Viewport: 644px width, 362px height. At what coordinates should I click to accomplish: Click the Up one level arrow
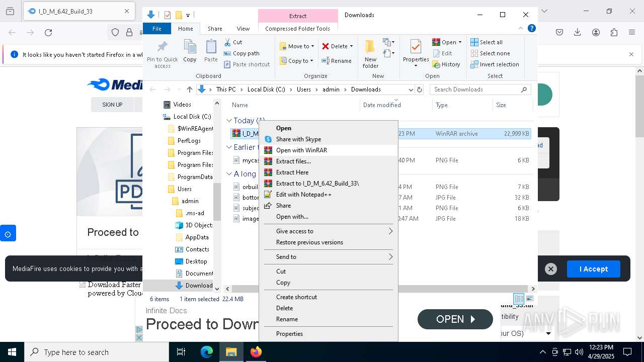click(189, 89)
